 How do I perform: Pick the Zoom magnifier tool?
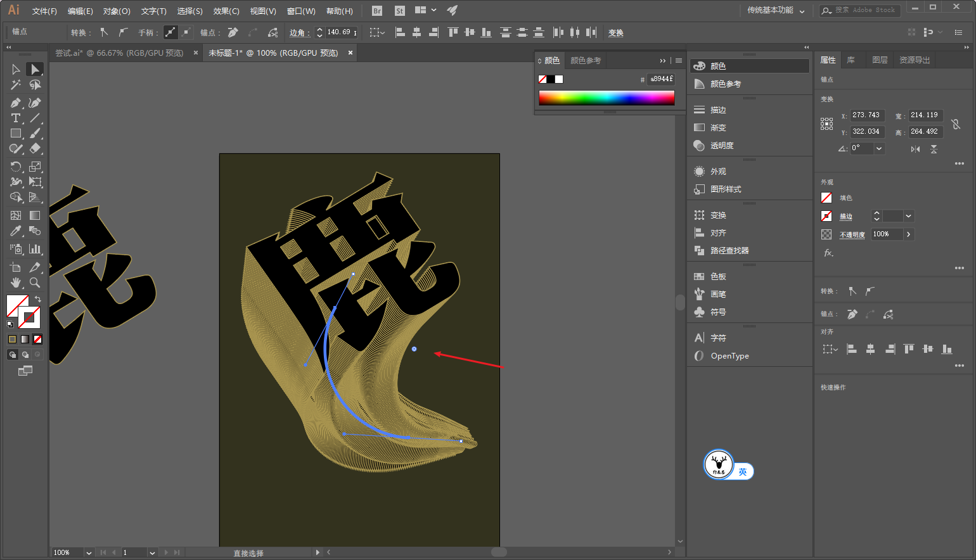(x=35, y=283)
